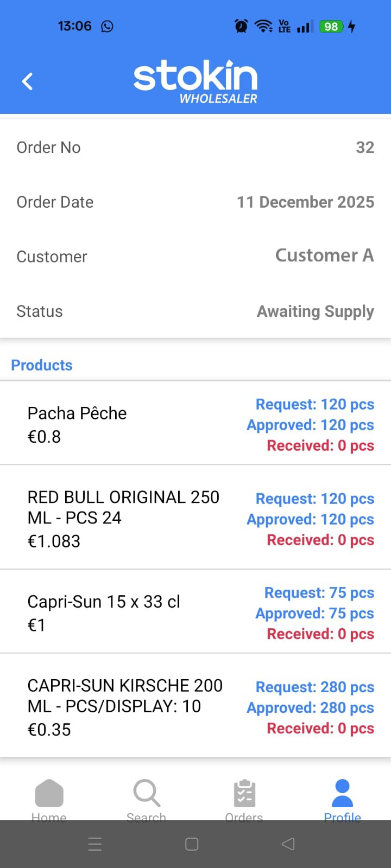Viewport: 391px width, 868px height.
Task: Tap the Customer A name
Action: pos(324,256)
